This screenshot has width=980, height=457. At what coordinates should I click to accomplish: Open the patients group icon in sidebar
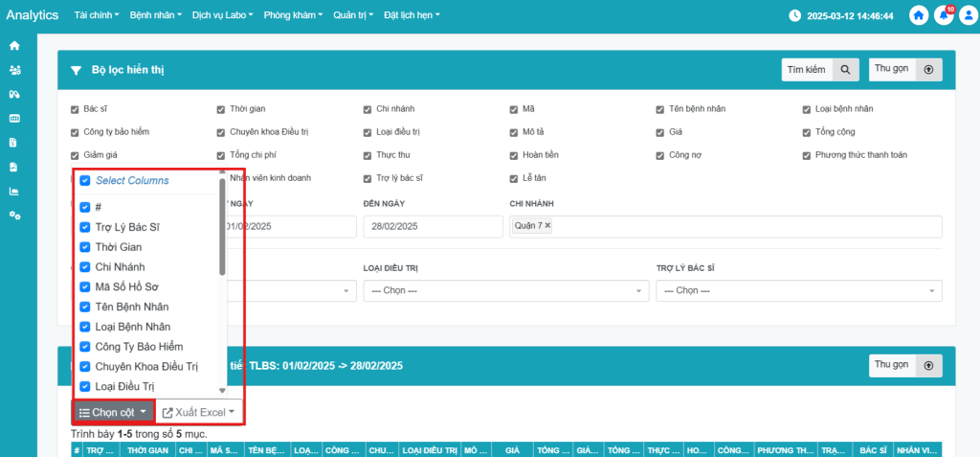pyautogui.click(x=14, y=70)
